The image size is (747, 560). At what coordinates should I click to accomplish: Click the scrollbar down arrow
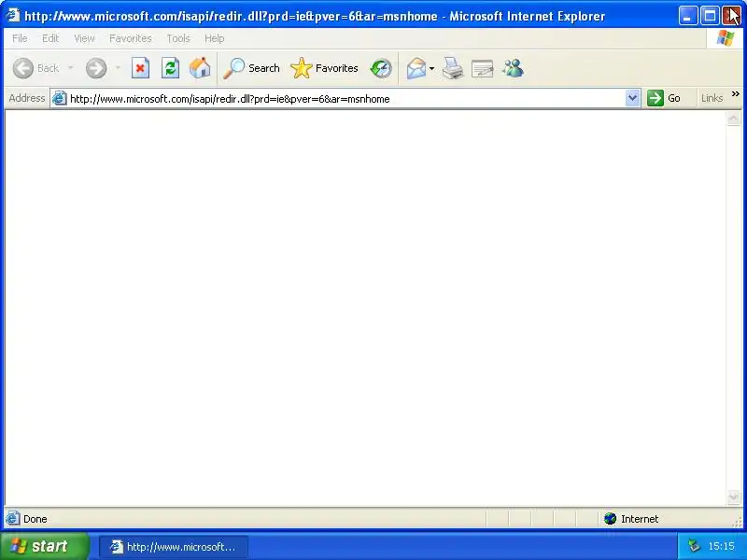point(734,497)
